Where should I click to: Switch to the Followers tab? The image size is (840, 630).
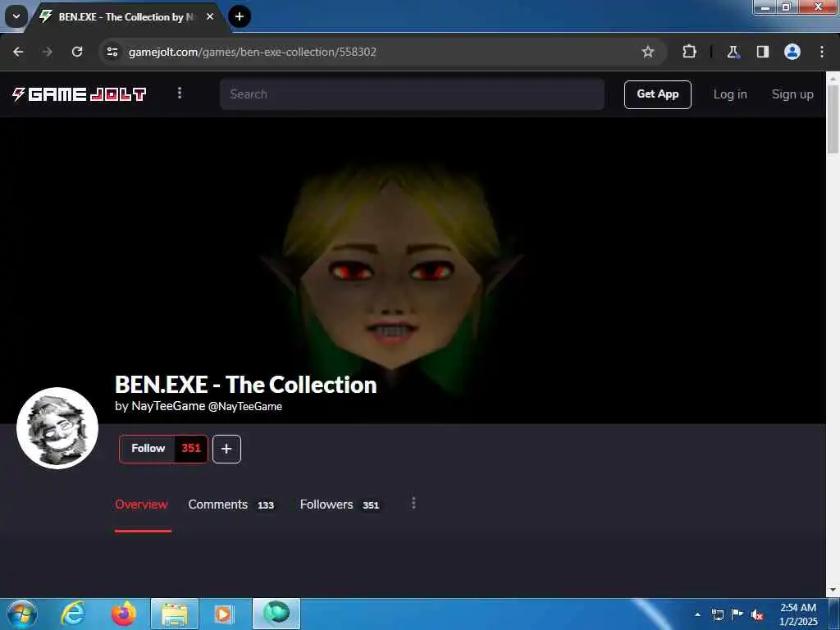(x=340, y=504)
